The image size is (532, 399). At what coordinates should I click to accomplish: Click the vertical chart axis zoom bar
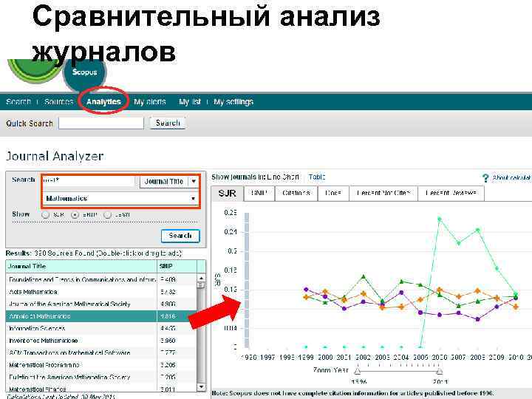[x=247, y=280]
